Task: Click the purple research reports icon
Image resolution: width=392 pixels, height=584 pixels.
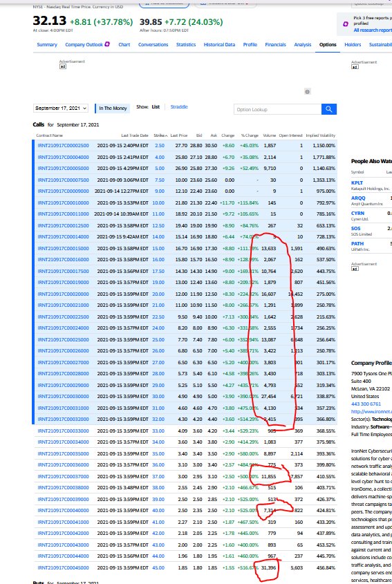Action: click(346, 23)
